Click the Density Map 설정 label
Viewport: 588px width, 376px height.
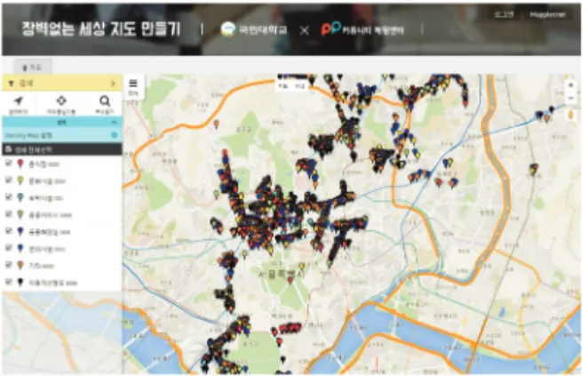(28, 135)
